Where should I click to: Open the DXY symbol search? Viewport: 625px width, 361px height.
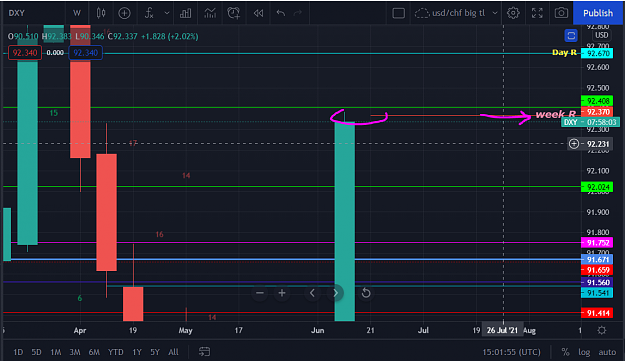tap(17, 13)
